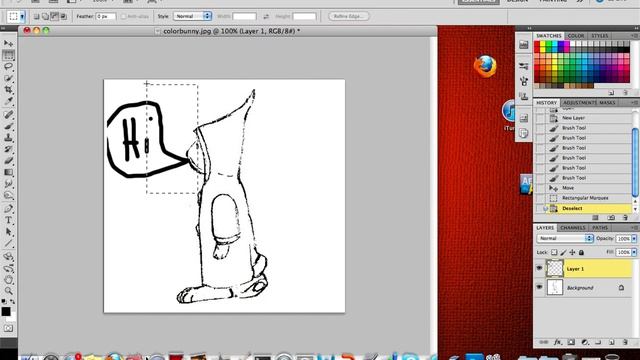Pick the pure yellow swatch in top row
This screenshot has width=640, height=360.
(x=543, y=44)
